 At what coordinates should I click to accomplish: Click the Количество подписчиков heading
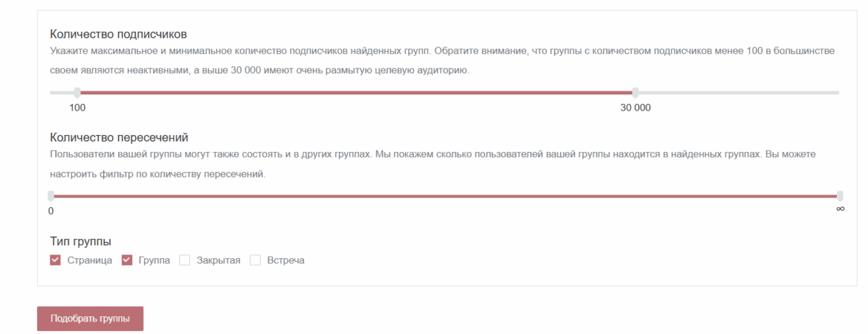(x=118, y=34)
